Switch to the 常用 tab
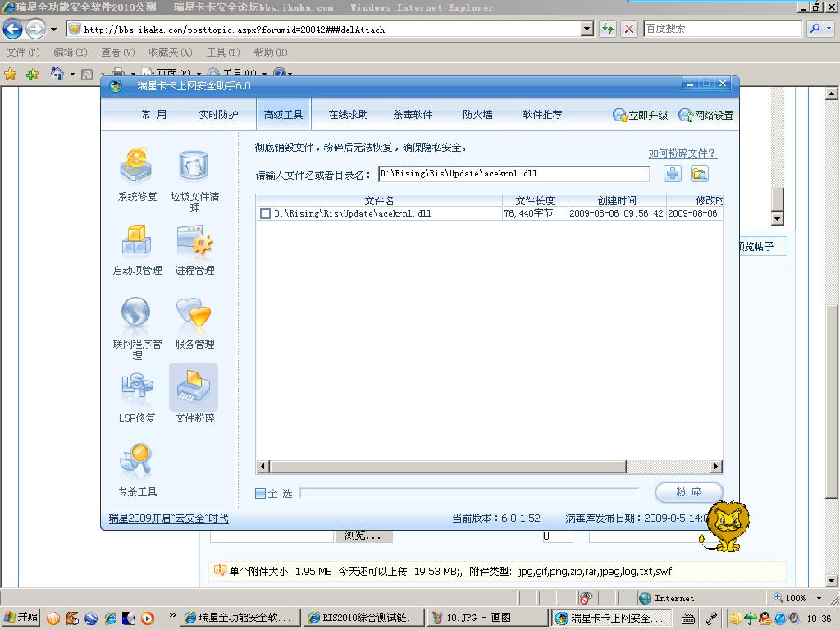 click(153, 114)
